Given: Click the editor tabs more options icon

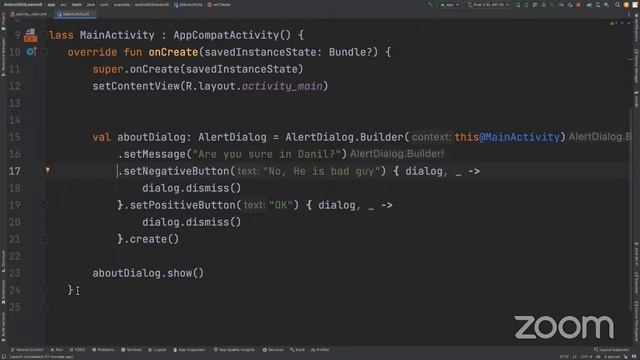Looking at the screenshot, I should click(629, 14).
